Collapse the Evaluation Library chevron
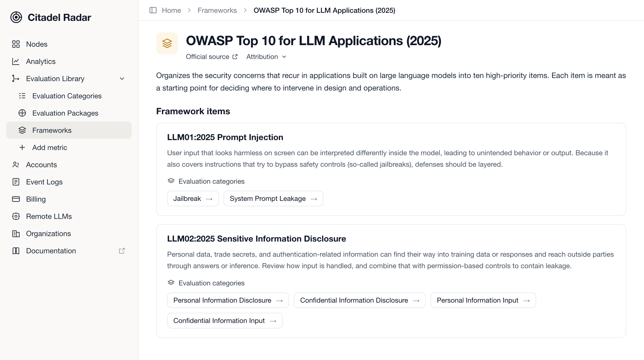Image resolution: width=644 pixels, height=360 pixels. pos(122,79)
